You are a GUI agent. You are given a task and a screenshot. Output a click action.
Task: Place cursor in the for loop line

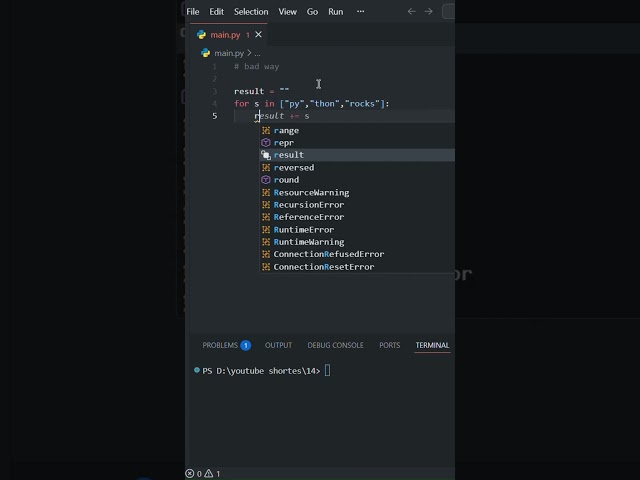(311, 104)
